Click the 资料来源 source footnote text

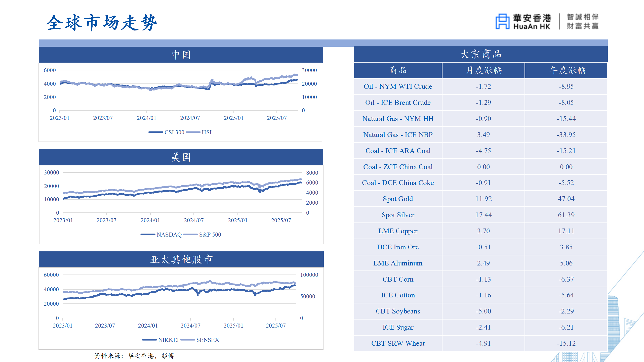coord(134,356)
